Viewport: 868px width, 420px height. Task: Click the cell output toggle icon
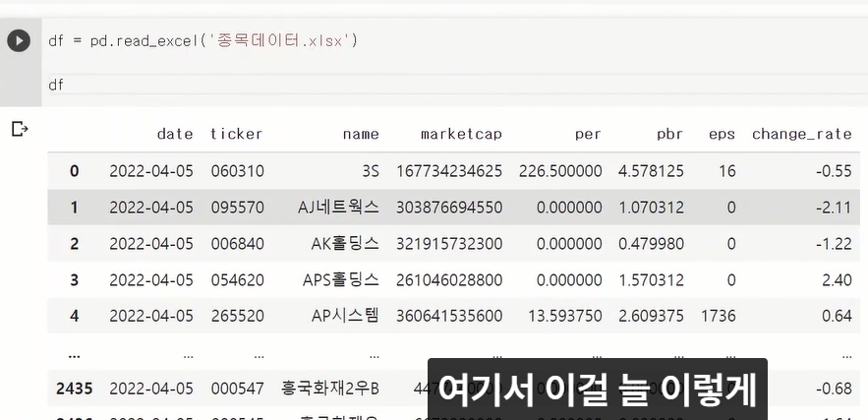pos(20,130)
